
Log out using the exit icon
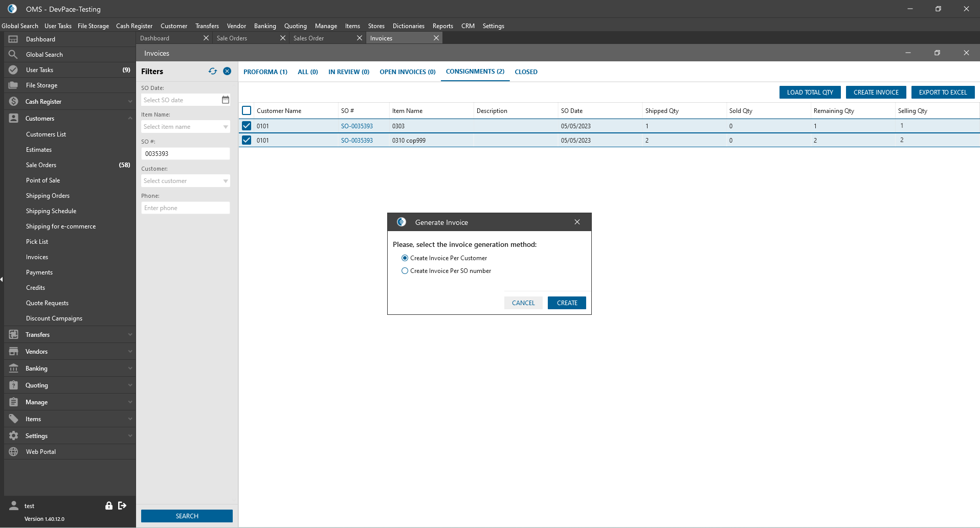(x=122, y=506)
